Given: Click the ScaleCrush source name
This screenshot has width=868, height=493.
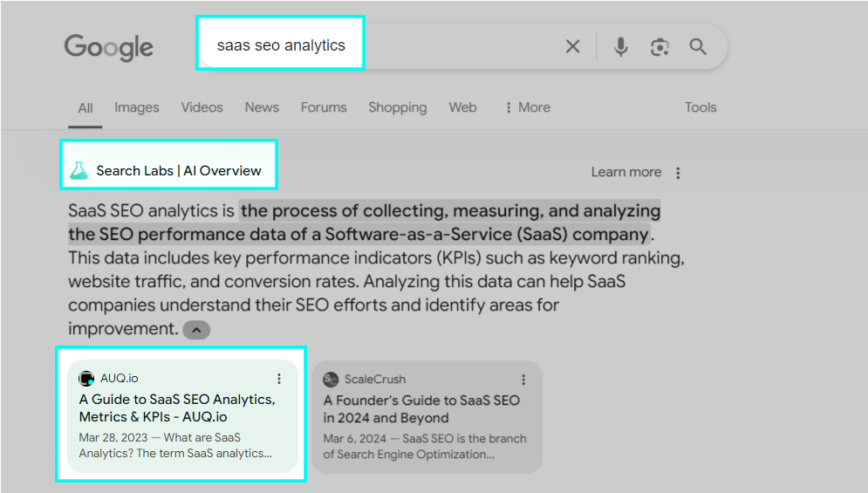Looking at the screenshot, I should 375,380.
